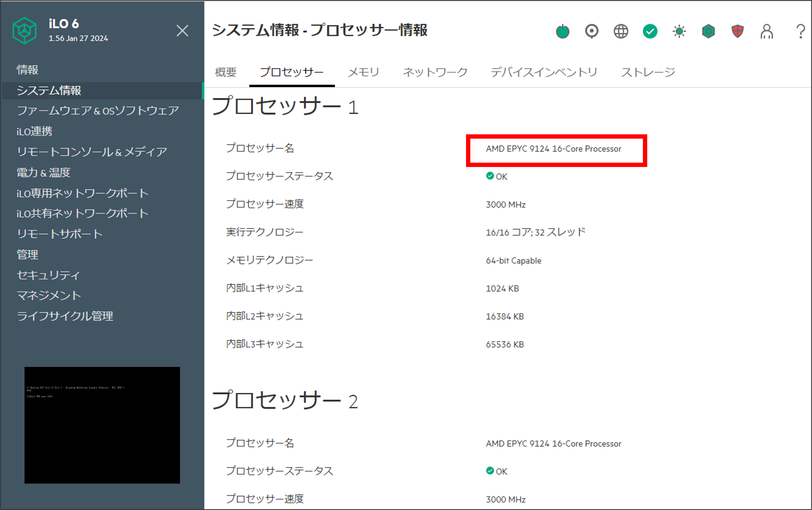
Task: Click the プロセッサー 2 heading
Action: [x=285, y=400]
